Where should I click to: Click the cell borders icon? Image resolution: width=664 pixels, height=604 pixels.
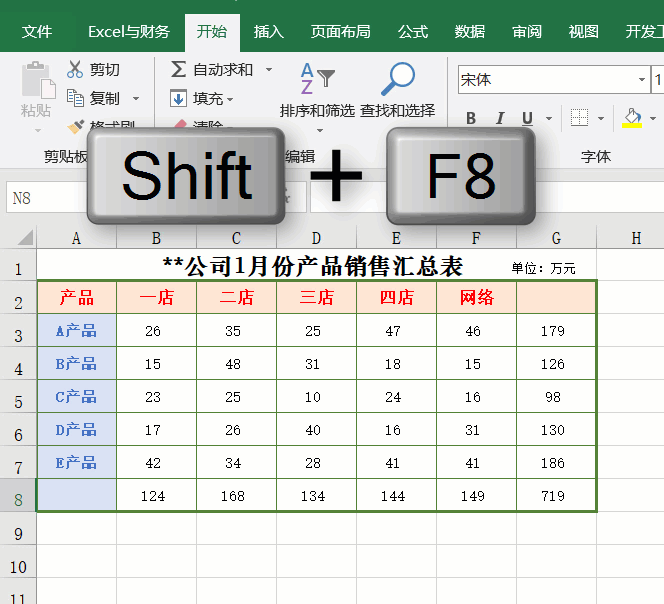pyautogui.click(x=579, y=119)
